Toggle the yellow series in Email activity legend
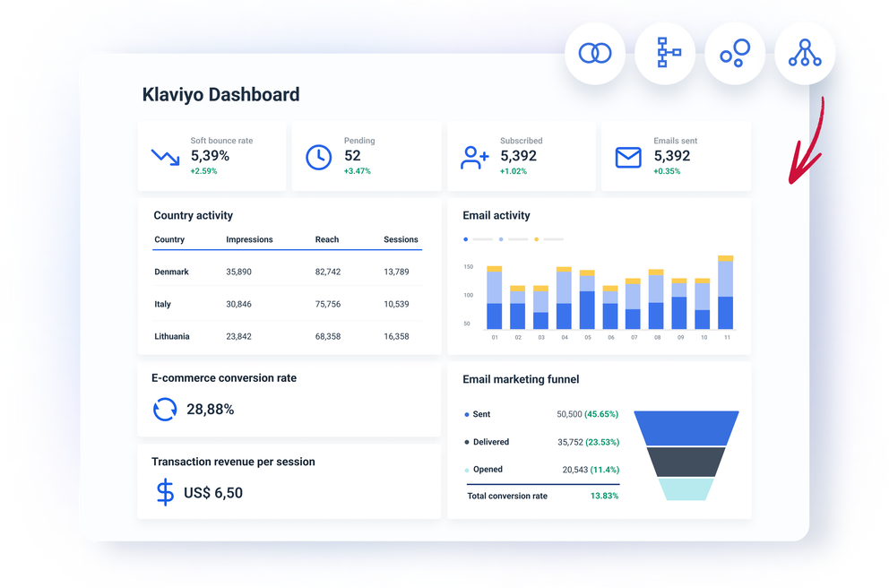889x588 pixels. tap(537, 238)
